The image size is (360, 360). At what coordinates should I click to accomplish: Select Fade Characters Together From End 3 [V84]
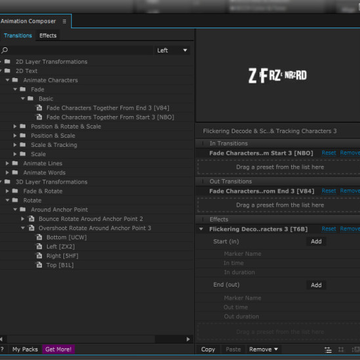108,108
